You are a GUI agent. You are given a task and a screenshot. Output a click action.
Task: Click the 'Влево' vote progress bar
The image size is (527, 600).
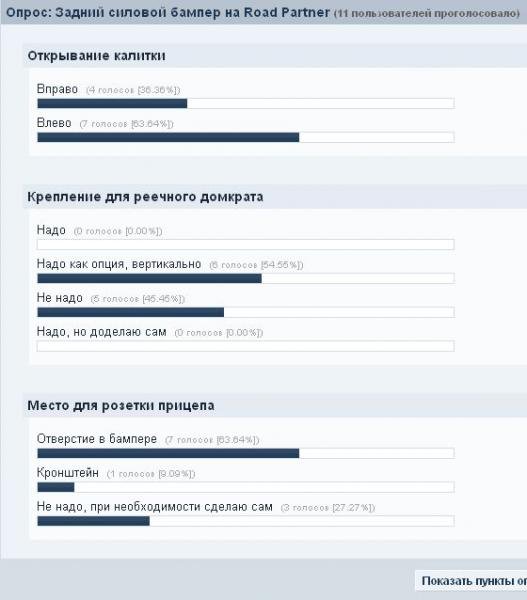pos(246,137)
